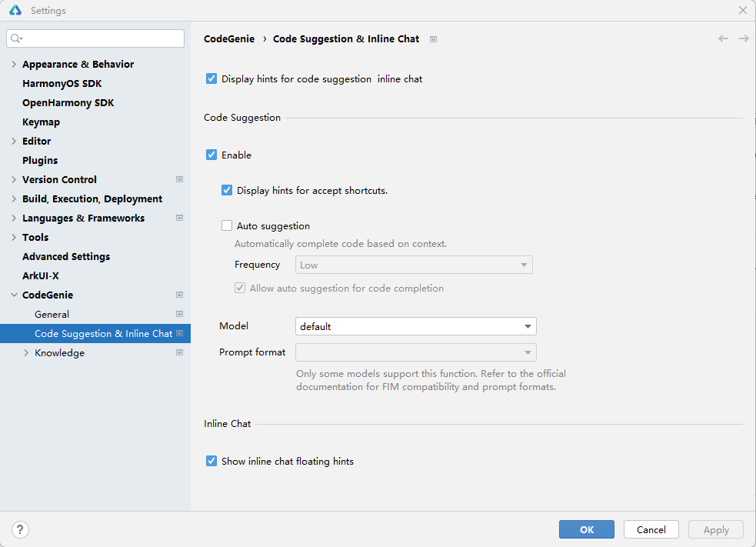
Task: Click project-level icon beside Knowledge
Action: click(179, 353)
